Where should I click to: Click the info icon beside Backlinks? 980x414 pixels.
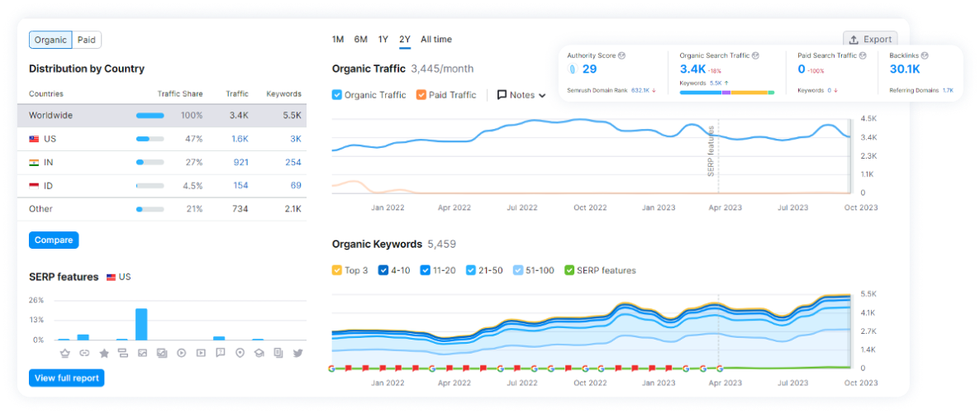pyautogui.click(x=925, y=55)
